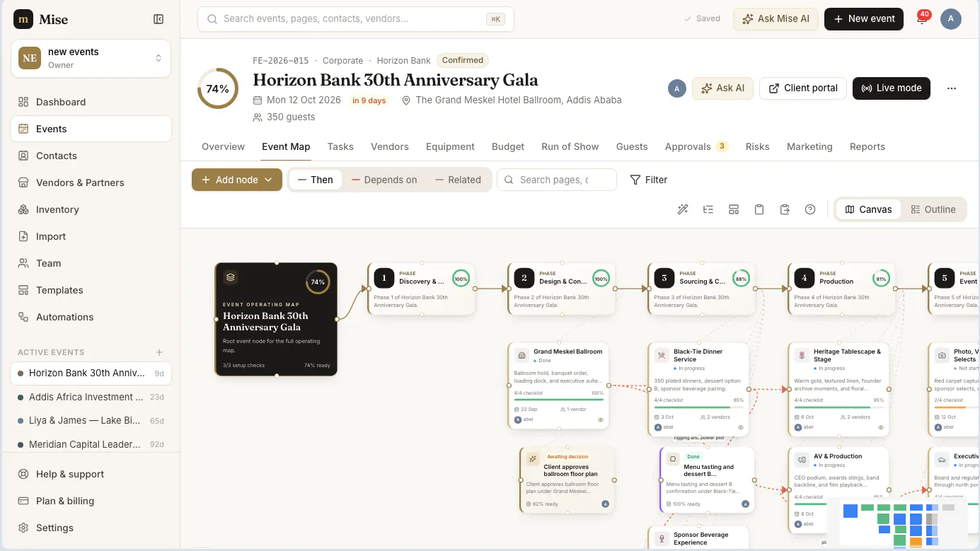Start Live mode
This screenshot has width=980, height=551.
click(892, 88)
